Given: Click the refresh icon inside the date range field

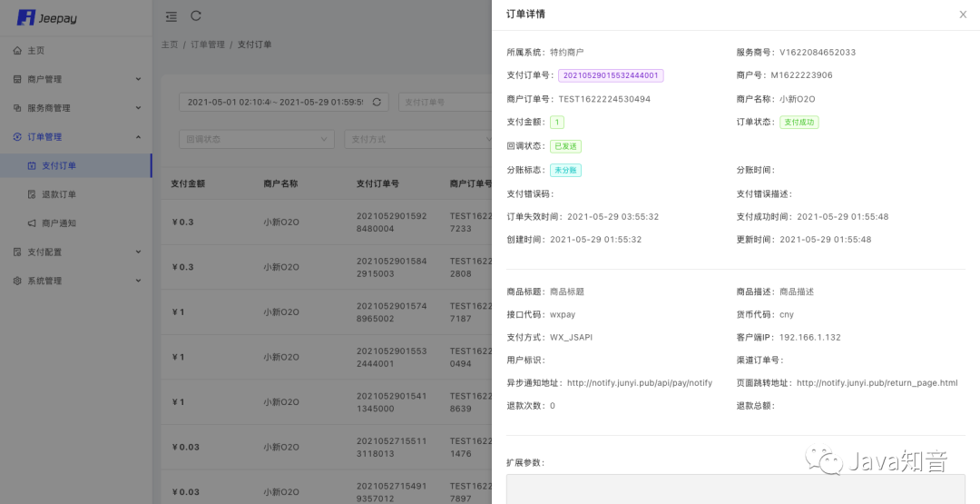Looking at the screenshot, I should (x=377, y=102).
